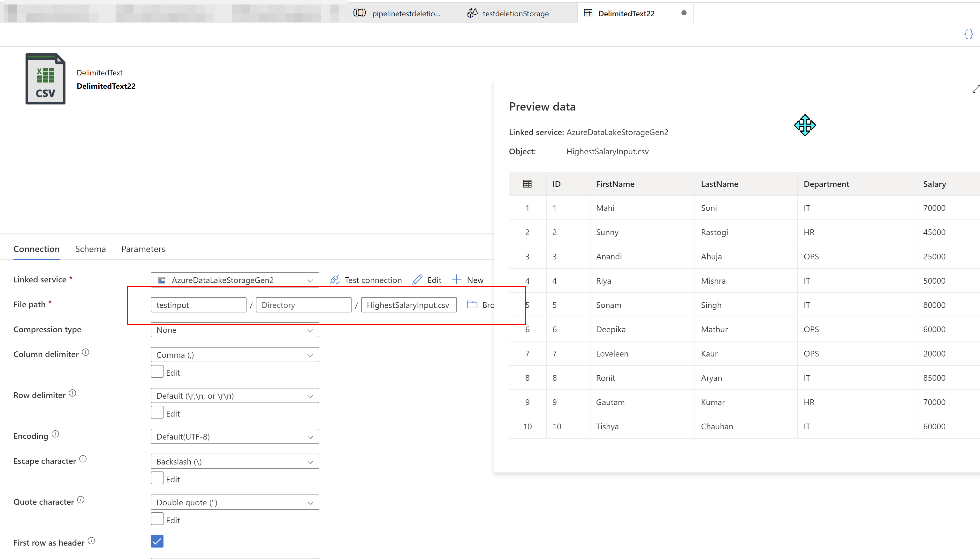Expand the Preview data panel with the diagonal arrow
The image size is (980, 560).
[976, 89]
